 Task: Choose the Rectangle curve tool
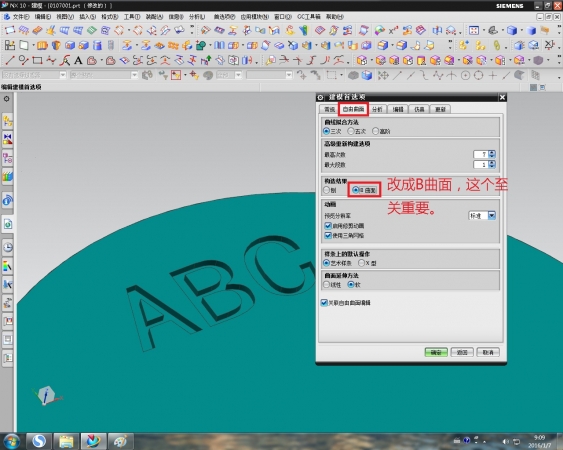point(37,60)
